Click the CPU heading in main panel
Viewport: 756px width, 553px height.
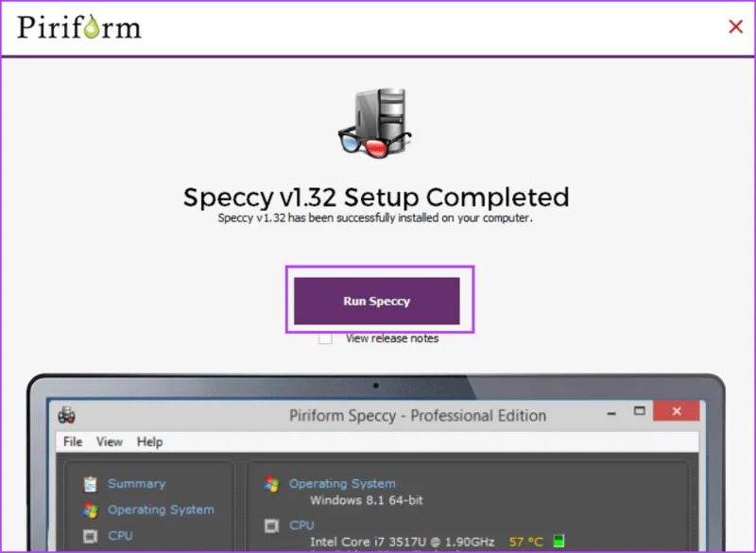coord(301,525)
